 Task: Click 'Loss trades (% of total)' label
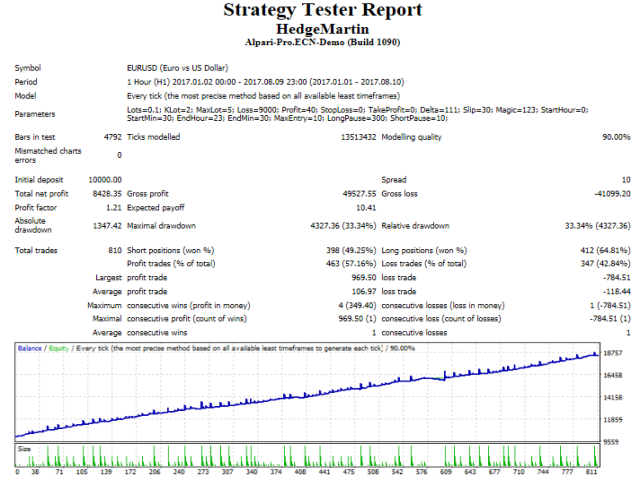tap(424, 263)
